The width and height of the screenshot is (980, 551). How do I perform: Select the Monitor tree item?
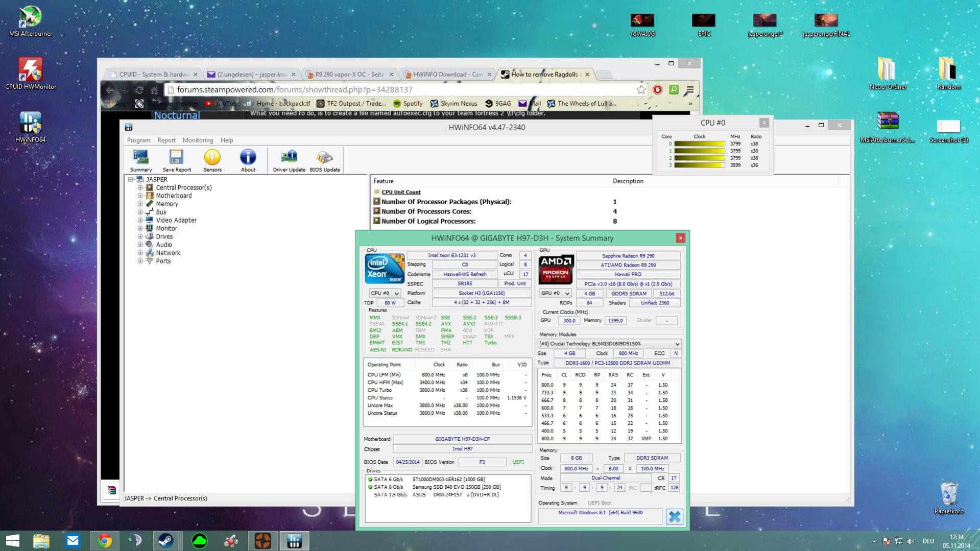tap(166, 229)
